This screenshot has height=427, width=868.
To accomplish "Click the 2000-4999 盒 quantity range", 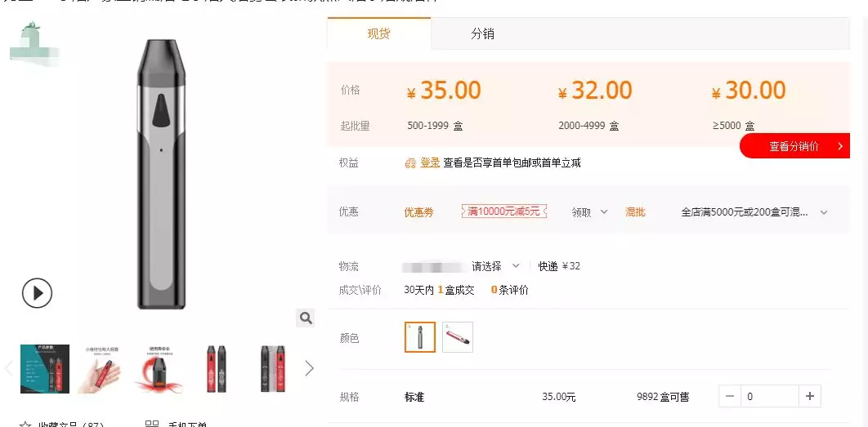I will [588, 126].
